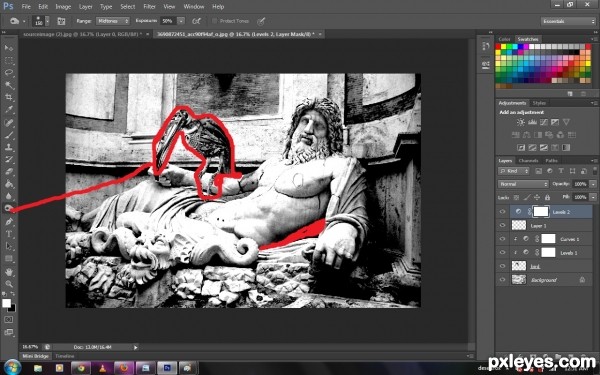The height and width of the screenshot is (375, 600).
Task: Select the Rectangular Marquee tool
Action: pyautogui.click(x=8, y=60)
